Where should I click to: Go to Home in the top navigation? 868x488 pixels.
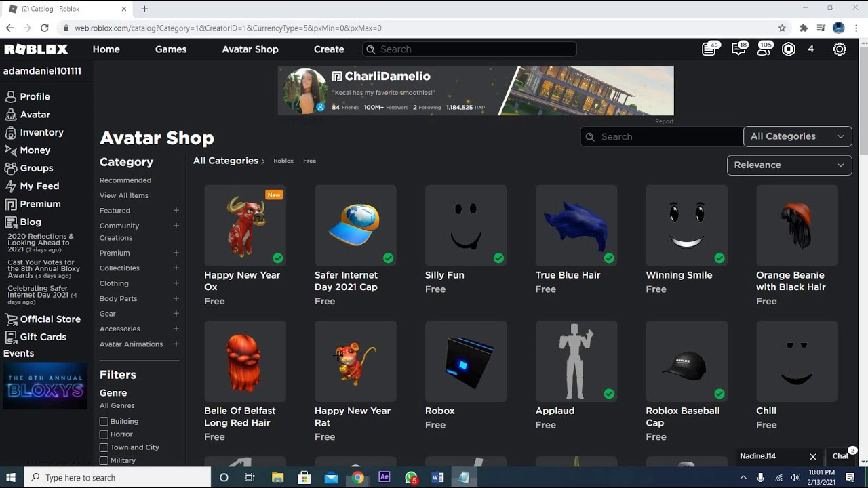(x=106, y=49)
